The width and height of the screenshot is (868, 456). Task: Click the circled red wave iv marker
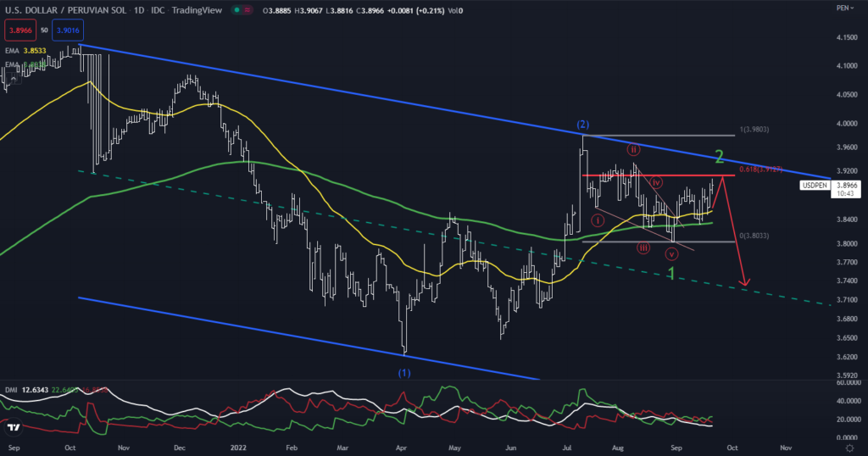656,183
